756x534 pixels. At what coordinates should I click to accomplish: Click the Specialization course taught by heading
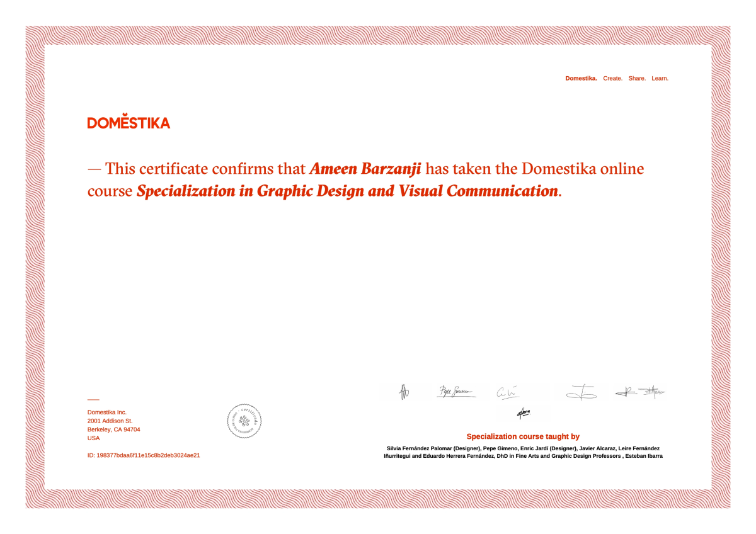tap(523, 436)
